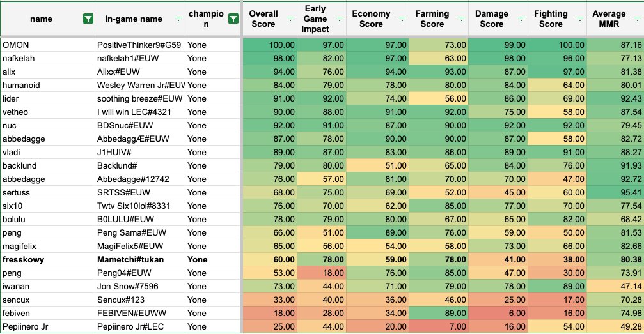
Task: Select sencux's Overall Score 33.00
Action: (270, 300)
